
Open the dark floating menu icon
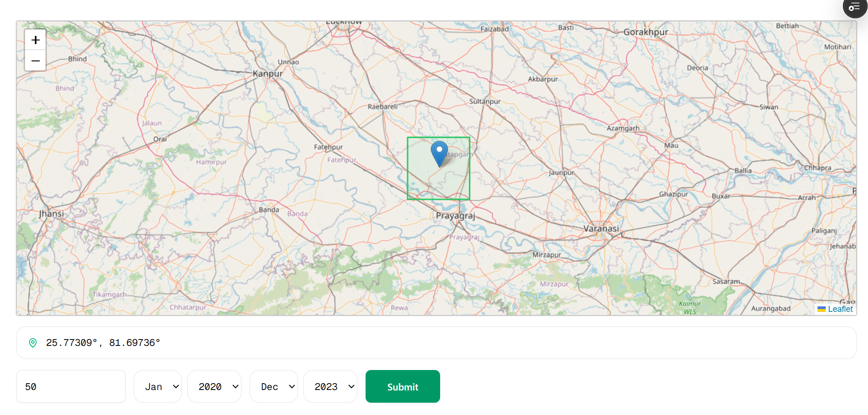[854, 7]
